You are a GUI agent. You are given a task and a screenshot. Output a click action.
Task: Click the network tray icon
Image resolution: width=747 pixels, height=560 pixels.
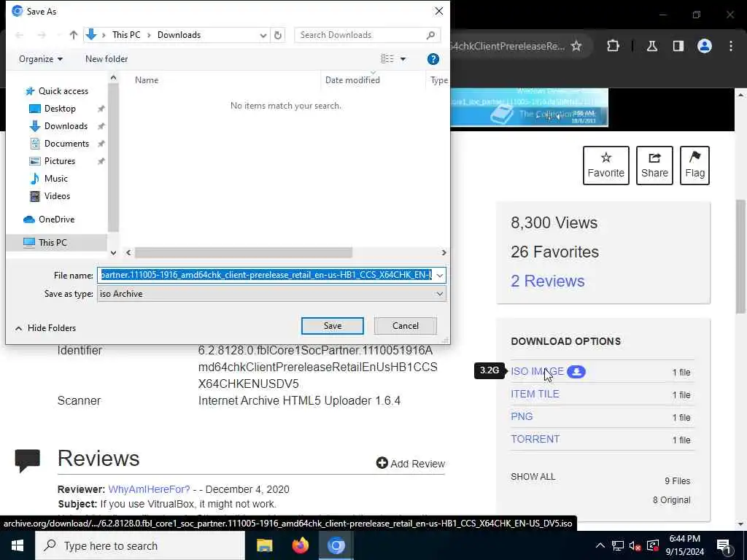pyautogui.click(x=617, y=545)
